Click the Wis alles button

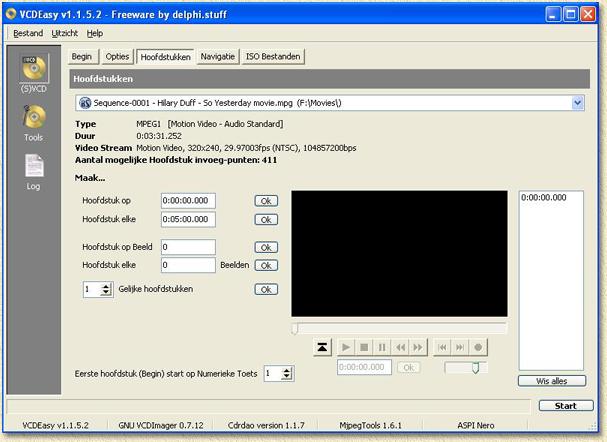[x=552, y=381]
